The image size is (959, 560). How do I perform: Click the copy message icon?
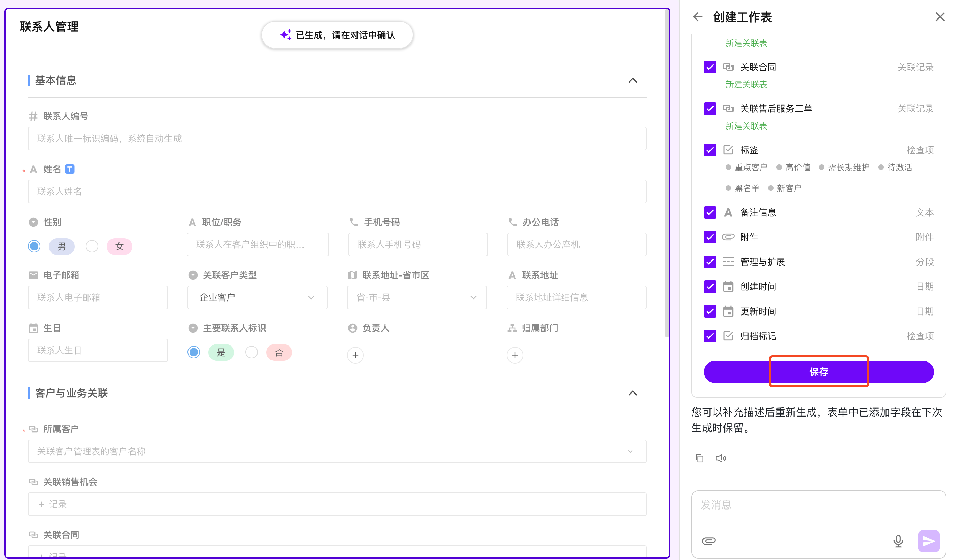tap(699, 458)
